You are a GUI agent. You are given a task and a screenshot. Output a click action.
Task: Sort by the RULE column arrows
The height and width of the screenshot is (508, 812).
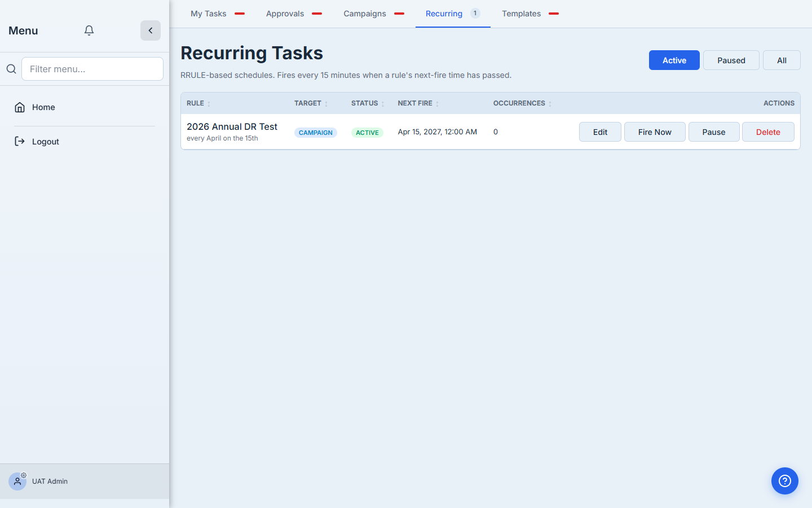(209, 104)
